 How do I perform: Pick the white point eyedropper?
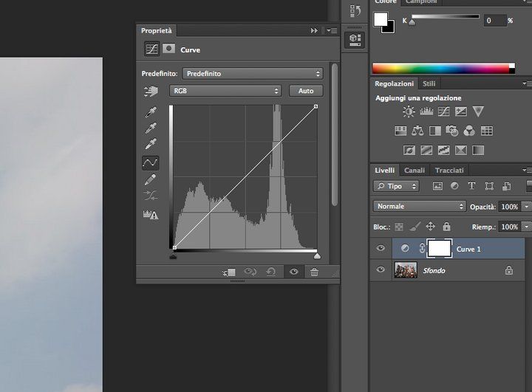[x=151, y=144]
